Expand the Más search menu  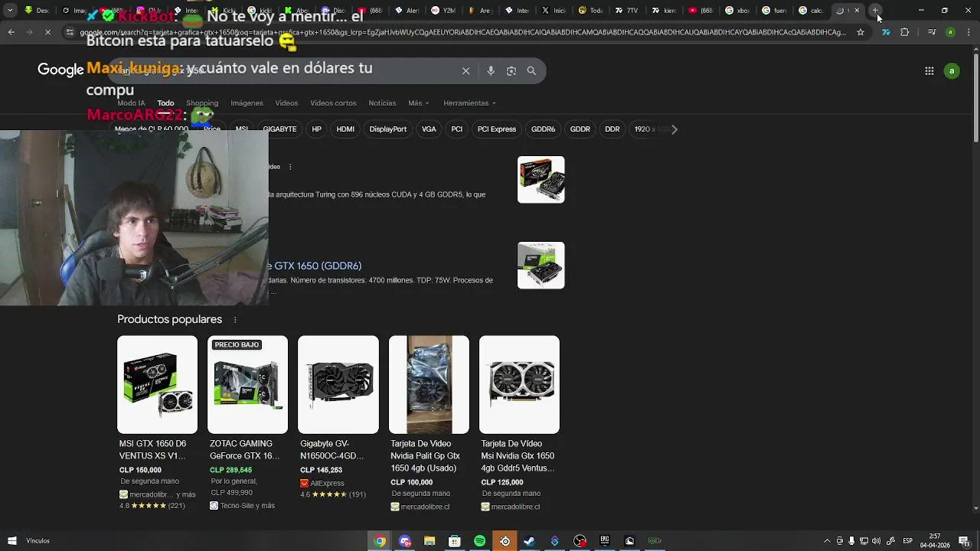pyautogui.click(x=419, y=103)
